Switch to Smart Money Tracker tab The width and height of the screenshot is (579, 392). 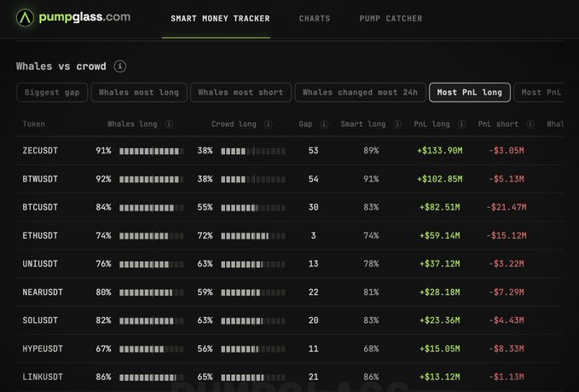pyautogui.click(x=220, y=19)
